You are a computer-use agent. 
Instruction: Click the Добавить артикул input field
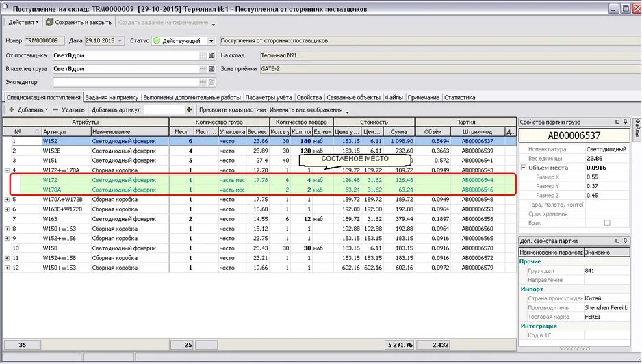(164, 109)
